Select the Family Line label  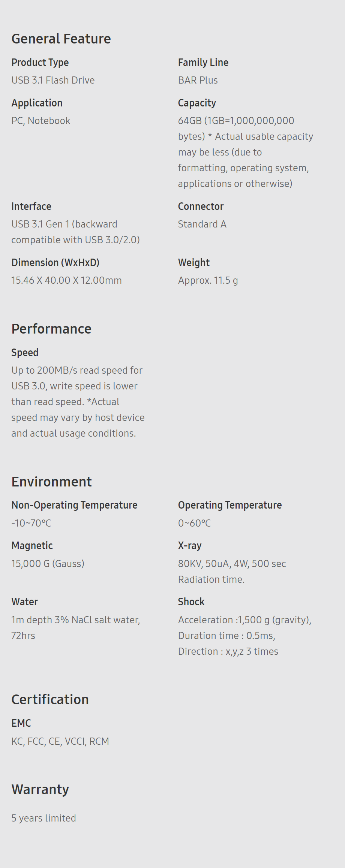coord(203,63)
